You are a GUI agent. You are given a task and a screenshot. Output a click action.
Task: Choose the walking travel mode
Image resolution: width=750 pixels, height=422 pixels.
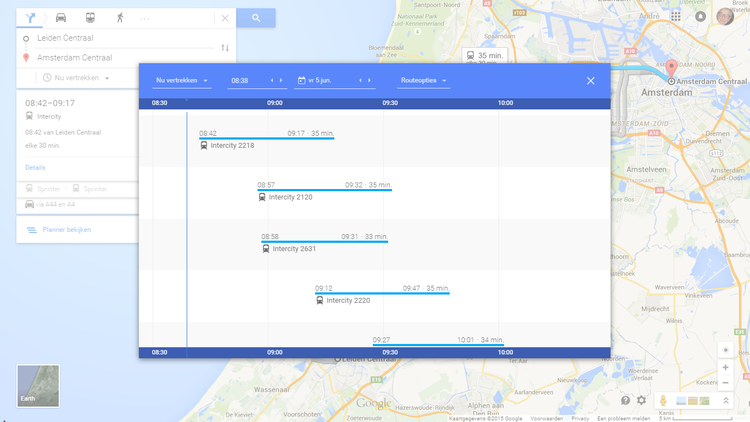point(120,18)
